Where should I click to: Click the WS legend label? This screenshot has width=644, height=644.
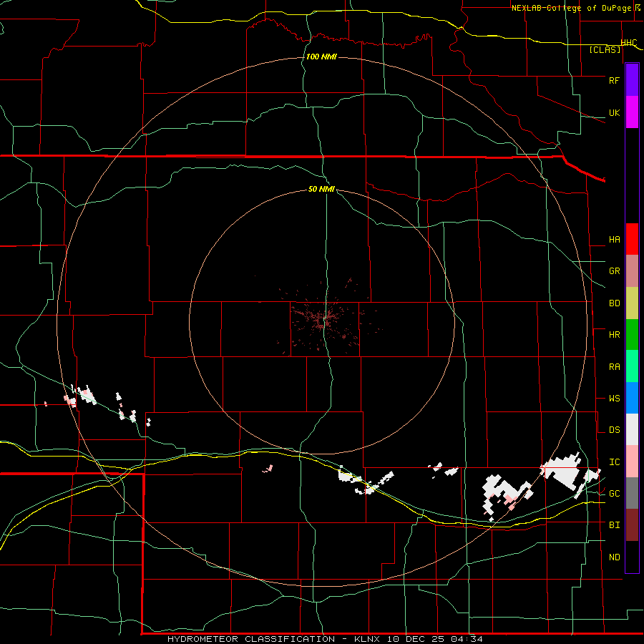pos(614,399)
